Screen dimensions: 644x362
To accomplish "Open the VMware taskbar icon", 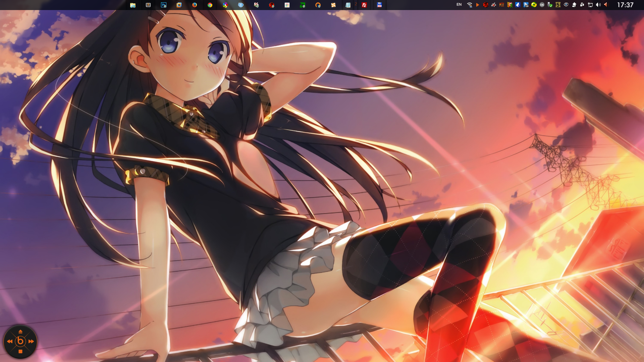I will [179, 5].
